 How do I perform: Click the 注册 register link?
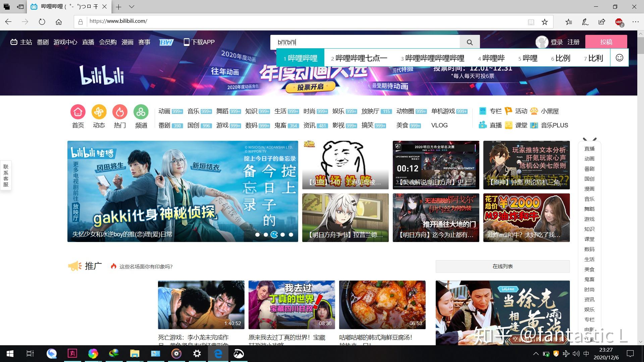pos(574,42)
